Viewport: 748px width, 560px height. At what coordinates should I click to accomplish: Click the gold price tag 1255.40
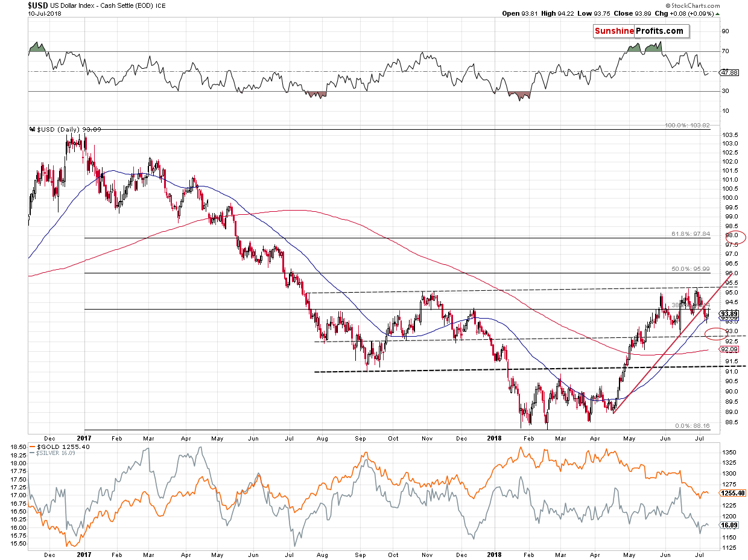731,493
